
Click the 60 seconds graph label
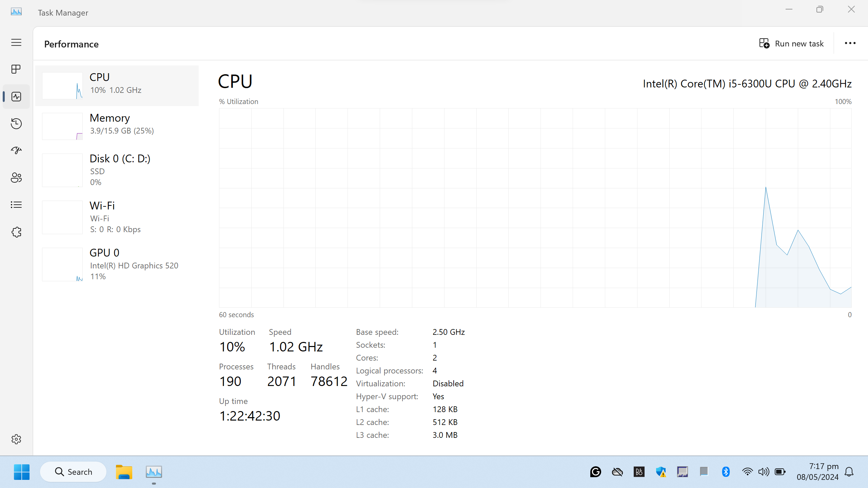point(236,315)
